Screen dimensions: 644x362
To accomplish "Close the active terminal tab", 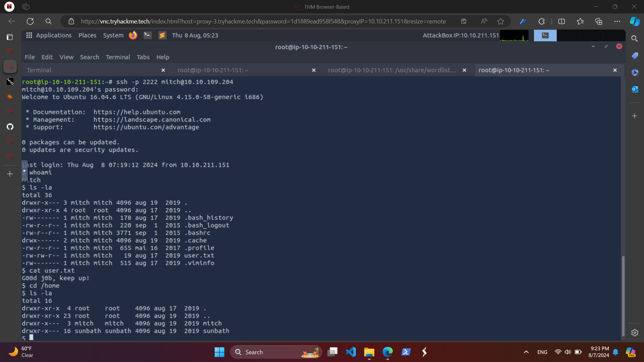I will (615, 70).
